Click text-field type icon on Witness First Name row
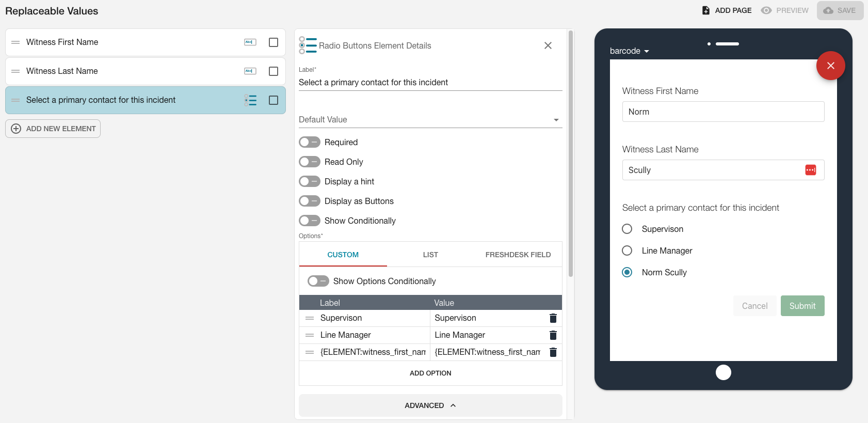 pyautogui.click(x=250, y=42)
